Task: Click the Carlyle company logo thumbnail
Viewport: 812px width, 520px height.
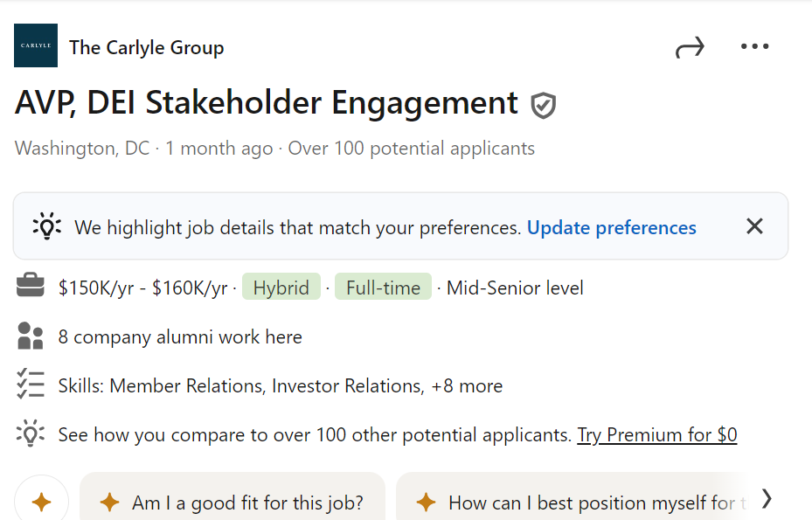Action: (x=36, y=46)
